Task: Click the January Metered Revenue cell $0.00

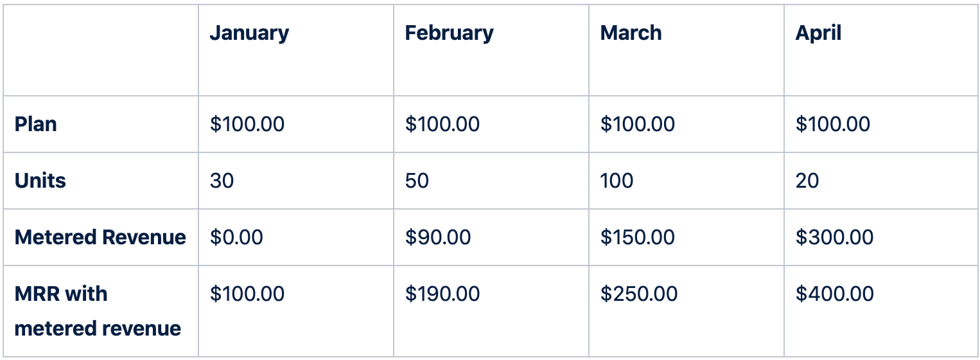Action: [236, 237]
